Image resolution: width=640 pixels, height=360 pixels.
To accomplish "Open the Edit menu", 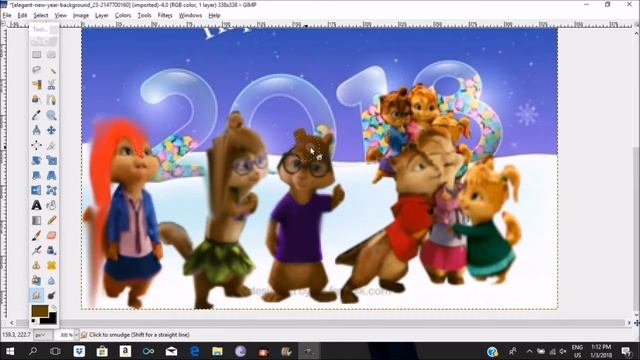I will pos(22,16).
